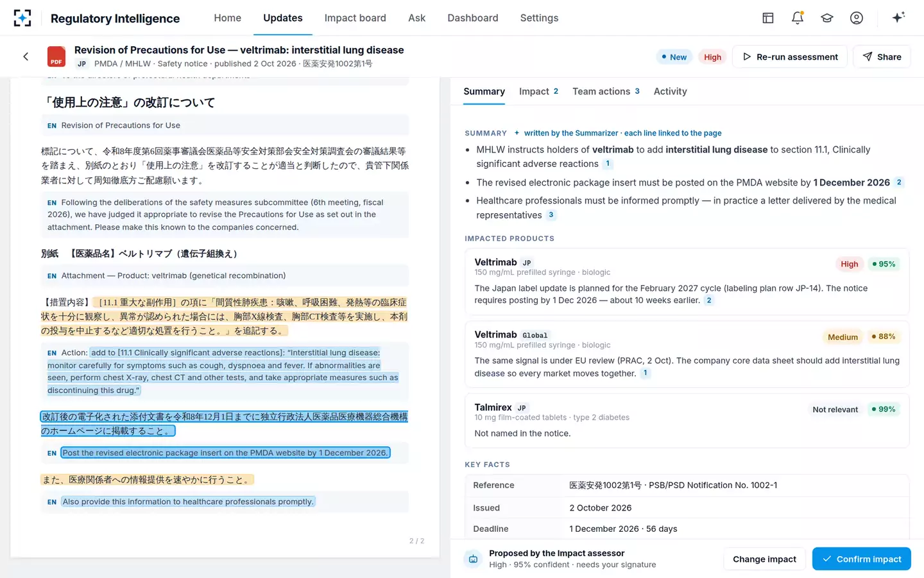Open the PDF document icon

(x=56, y=57)
